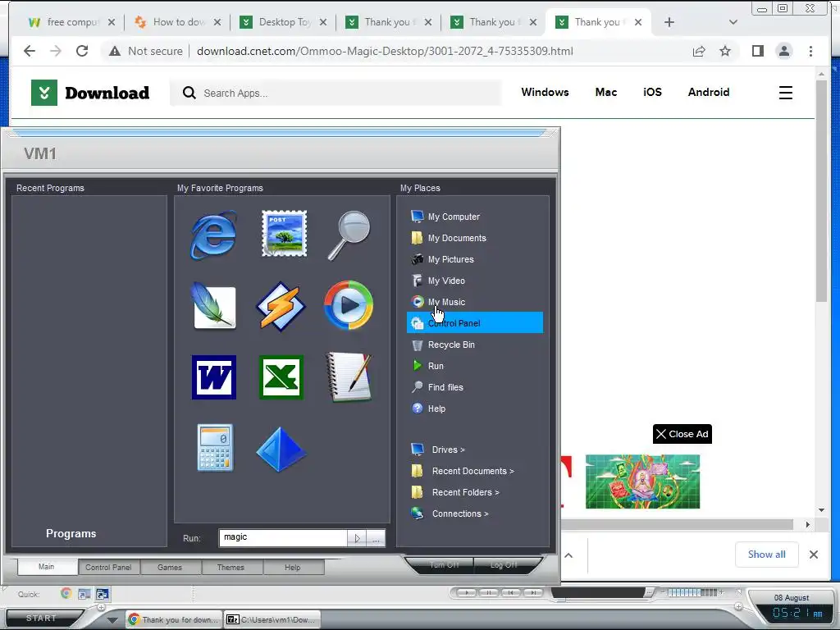Bookmark this page with star icon
The image size is (840, 630).
coord(725,51)
